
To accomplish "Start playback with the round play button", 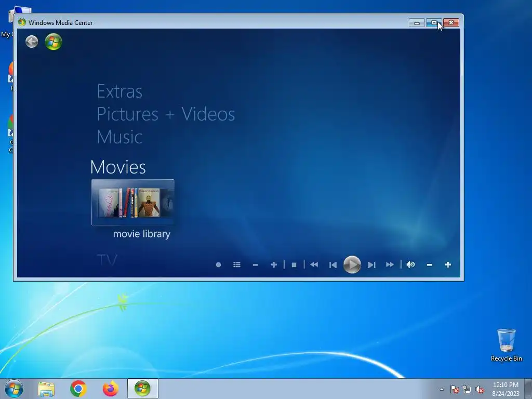I will (x=352, y=264).
